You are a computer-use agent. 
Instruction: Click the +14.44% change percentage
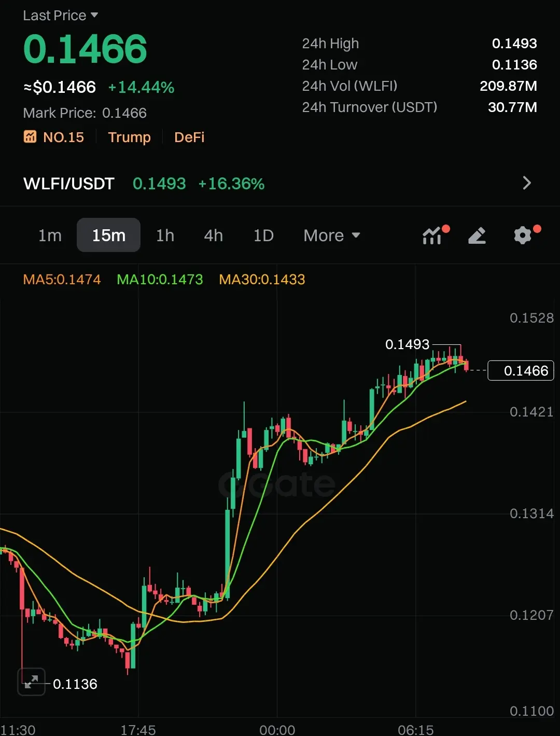point(141,87)
